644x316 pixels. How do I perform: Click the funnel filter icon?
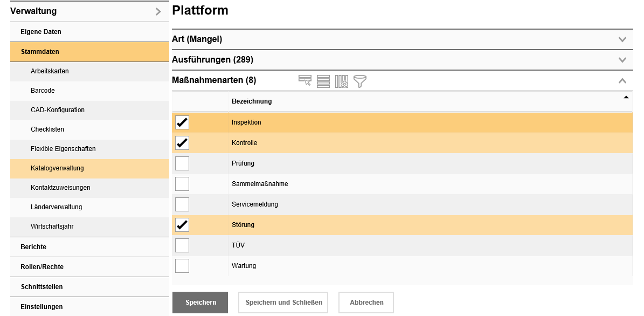pyautogui.click(x=360, y=81)
